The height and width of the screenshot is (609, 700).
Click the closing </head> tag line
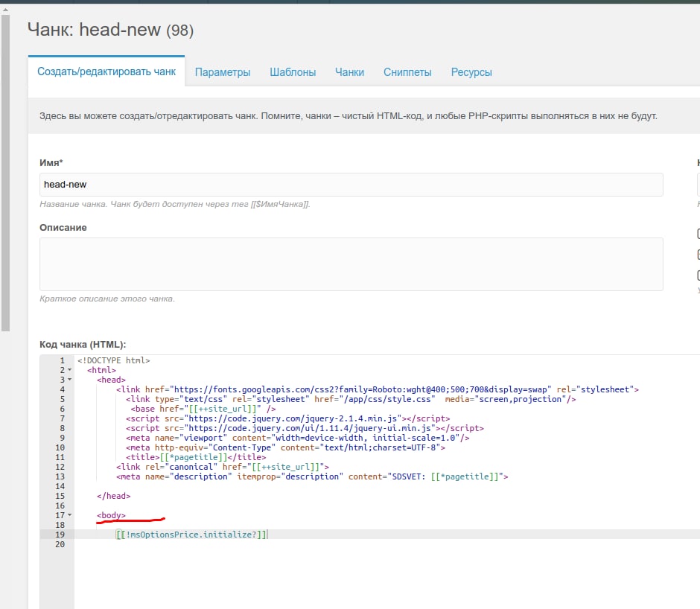tap(113, 496)
